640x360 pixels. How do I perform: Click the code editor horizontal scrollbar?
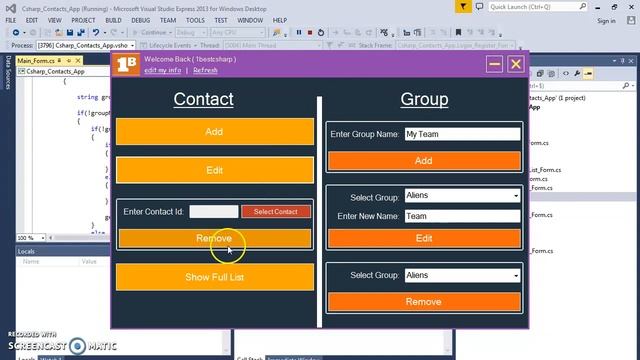point(80,238)
